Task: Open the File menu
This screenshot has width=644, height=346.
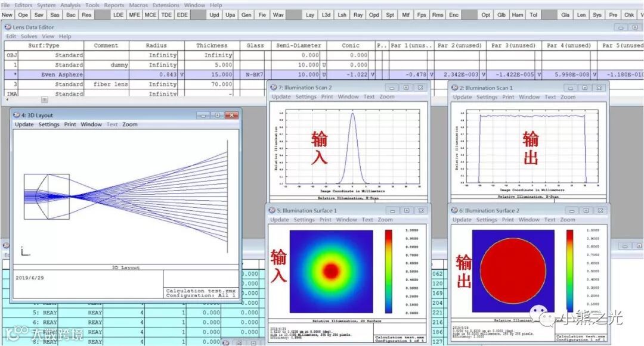Action: point(6,5)
